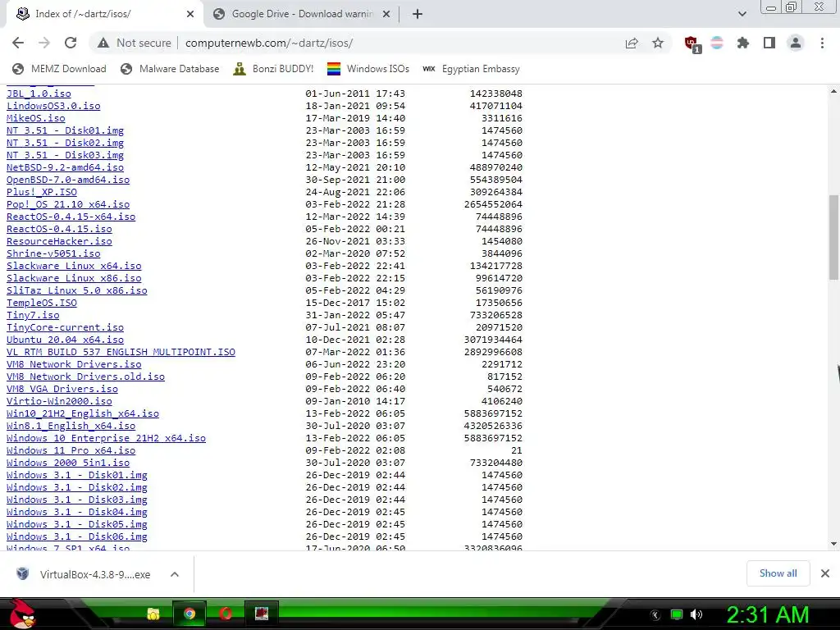Expand VirtualBox download options chevron
The height and width of the screenshot is (630, 840).
174,574
